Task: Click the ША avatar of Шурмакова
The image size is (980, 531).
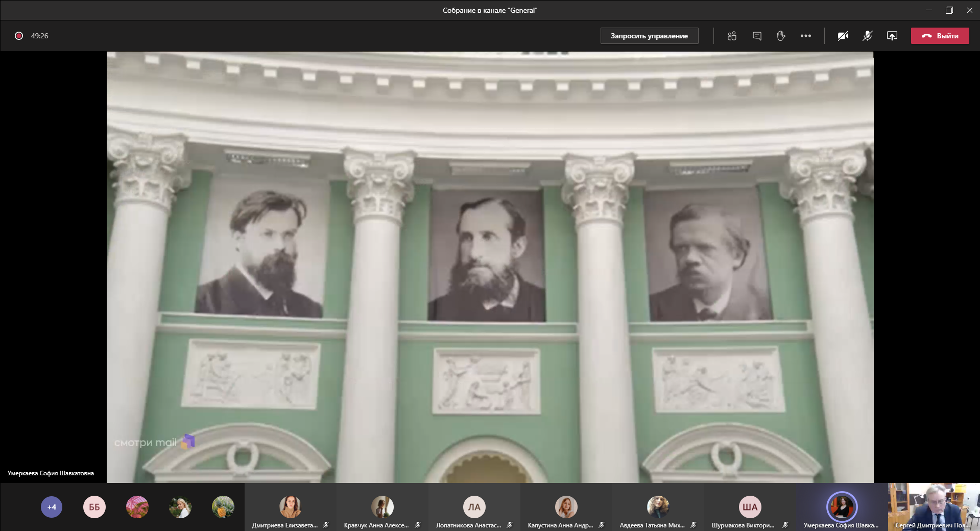Action: pyautogui.click(x=750, y=507)
